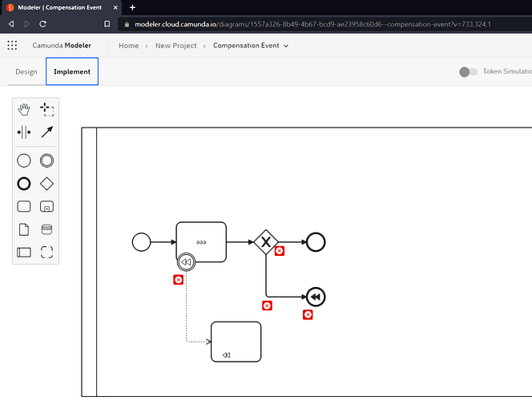532x401 pixels.
Task: Select the intermediate event palette shape
Action: coord(46,160)
